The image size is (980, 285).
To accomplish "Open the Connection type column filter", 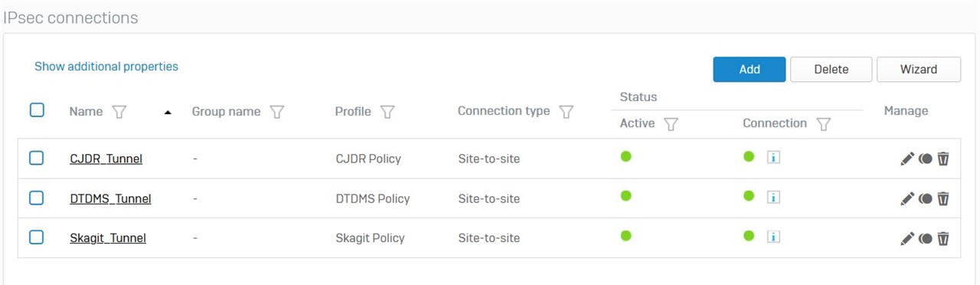I will (566, 112).
